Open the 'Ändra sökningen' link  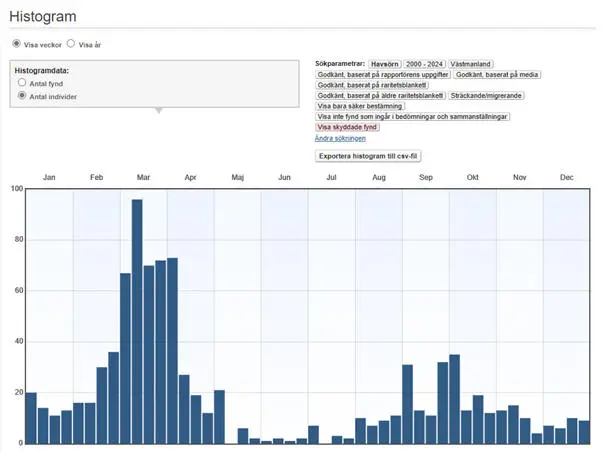pyautogui.click(x=340, y=139)
